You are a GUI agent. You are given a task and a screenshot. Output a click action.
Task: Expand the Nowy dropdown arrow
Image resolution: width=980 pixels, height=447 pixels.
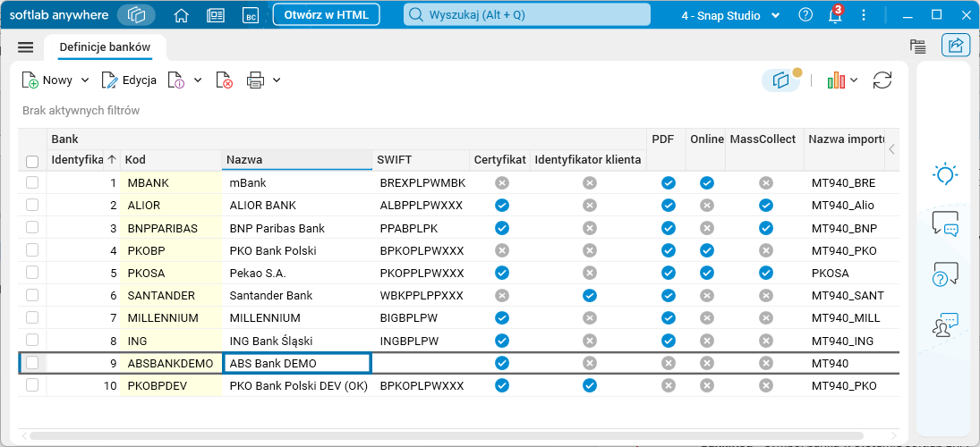85,80
